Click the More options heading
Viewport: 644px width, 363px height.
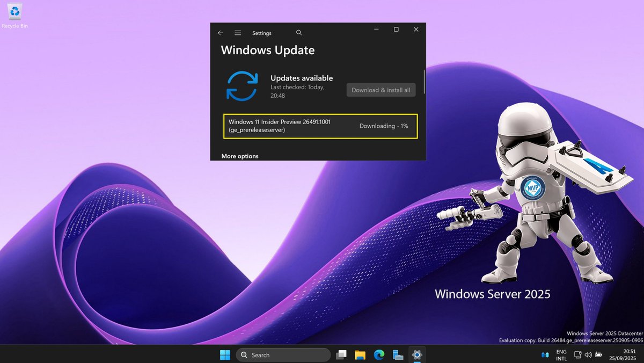point(240,156)
